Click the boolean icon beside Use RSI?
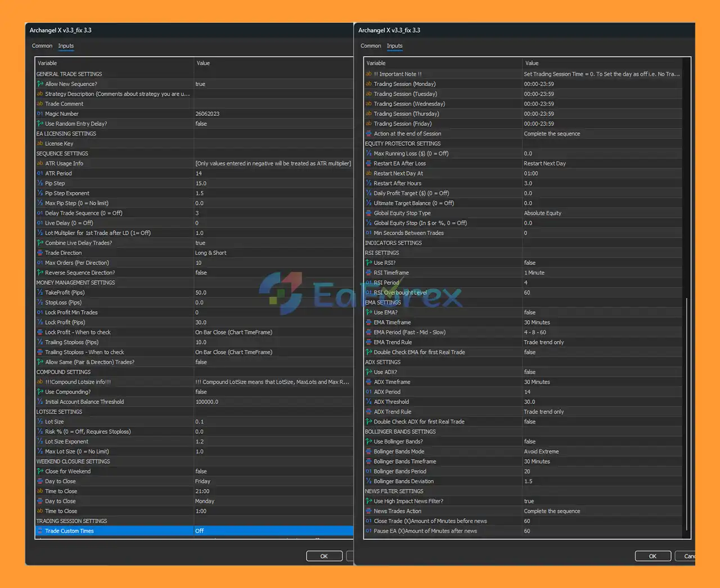Image resolution: width=720 pixels, height=588 pixels. 368,263
